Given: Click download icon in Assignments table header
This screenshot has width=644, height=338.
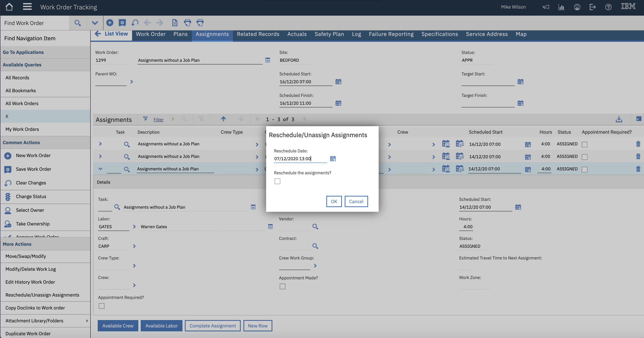Looking at the screenshot, I should click(619, 119).
